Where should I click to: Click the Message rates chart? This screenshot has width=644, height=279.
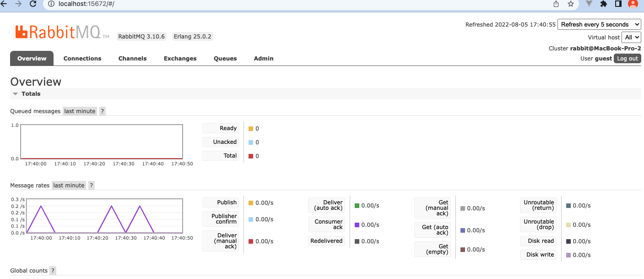[x=105, y=216]
